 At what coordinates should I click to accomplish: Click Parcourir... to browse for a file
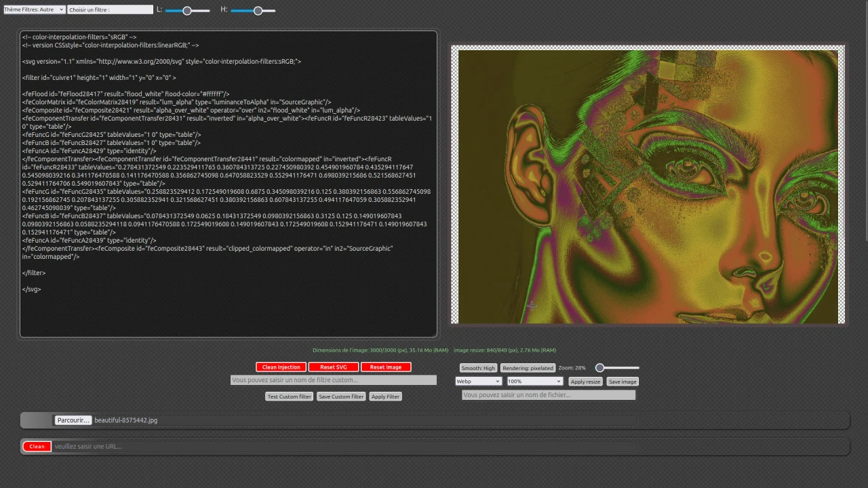tap(73, 420)
